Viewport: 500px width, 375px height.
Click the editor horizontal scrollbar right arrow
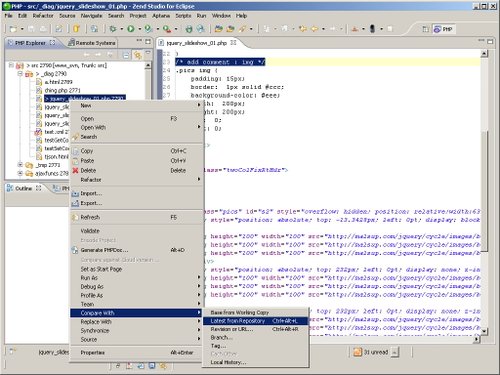[x=476, y=339]
